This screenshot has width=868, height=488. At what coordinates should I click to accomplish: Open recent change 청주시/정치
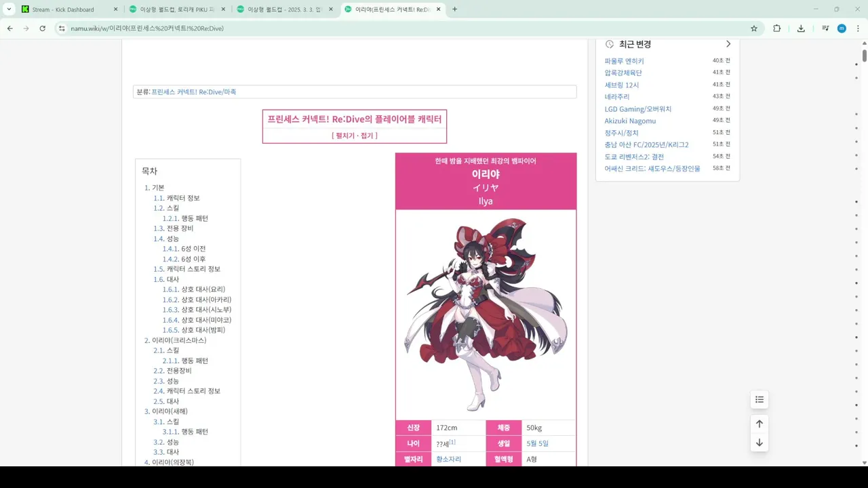click(621, 133)
